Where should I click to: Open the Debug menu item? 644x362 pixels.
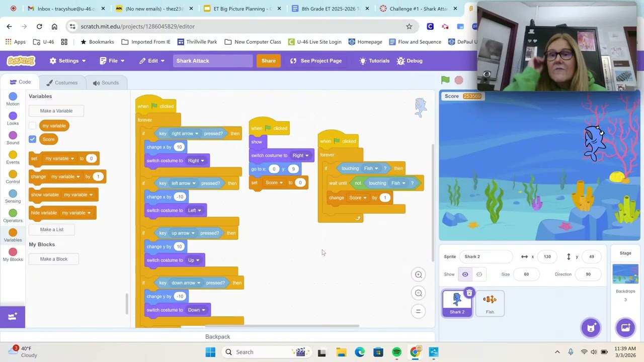[410, 61]
